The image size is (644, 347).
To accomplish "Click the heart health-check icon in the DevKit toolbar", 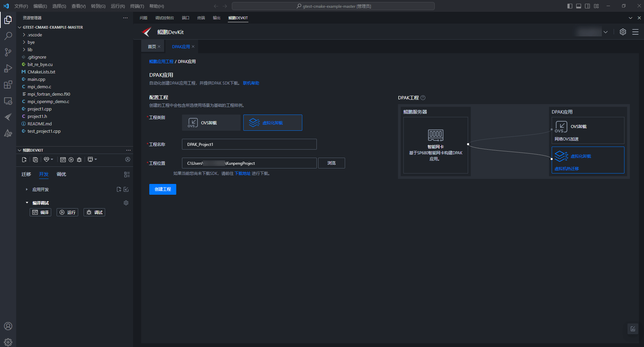I will click(47, 160).
